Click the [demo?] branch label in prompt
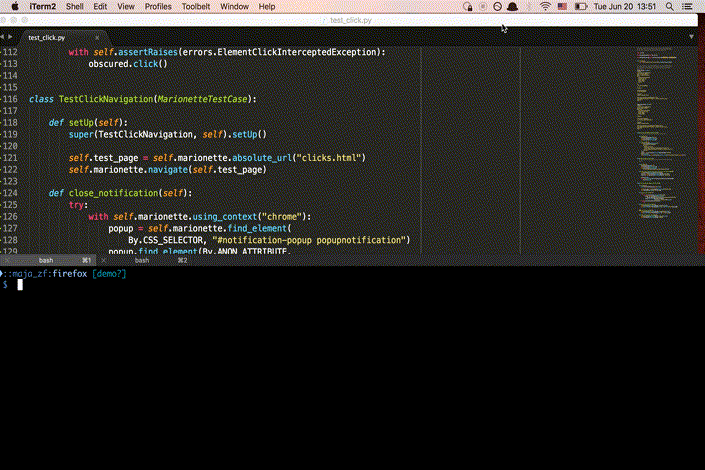 click(109, 273)
